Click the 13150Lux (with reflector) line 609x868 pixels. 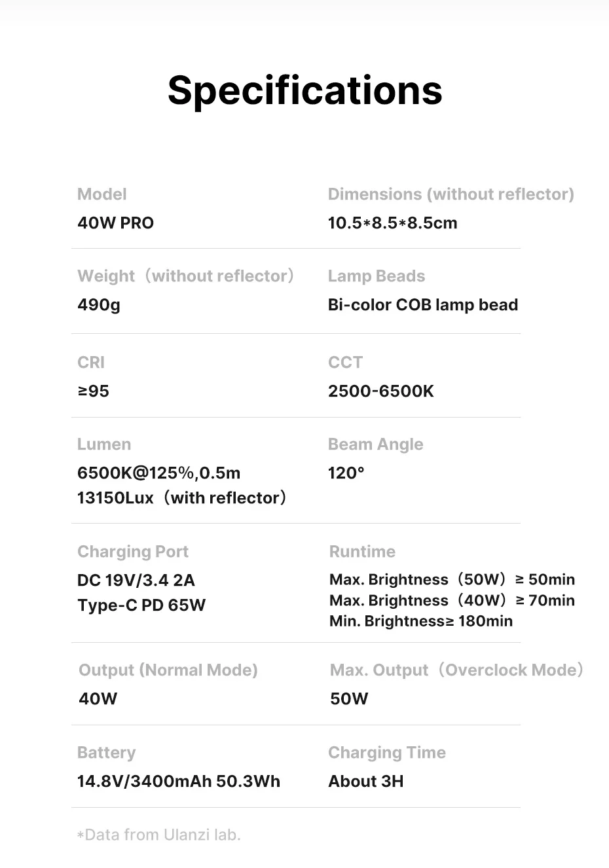pos(182,498)
